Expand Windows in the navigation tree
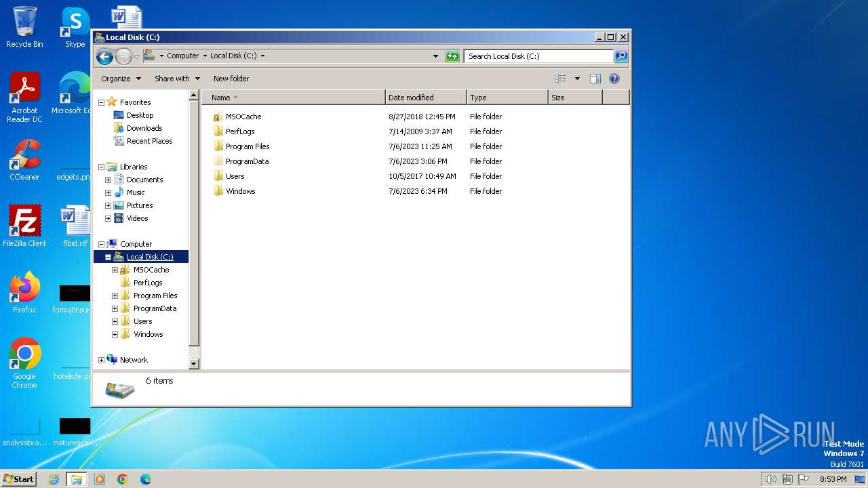 pyautogui.click(x=115, y=334)
